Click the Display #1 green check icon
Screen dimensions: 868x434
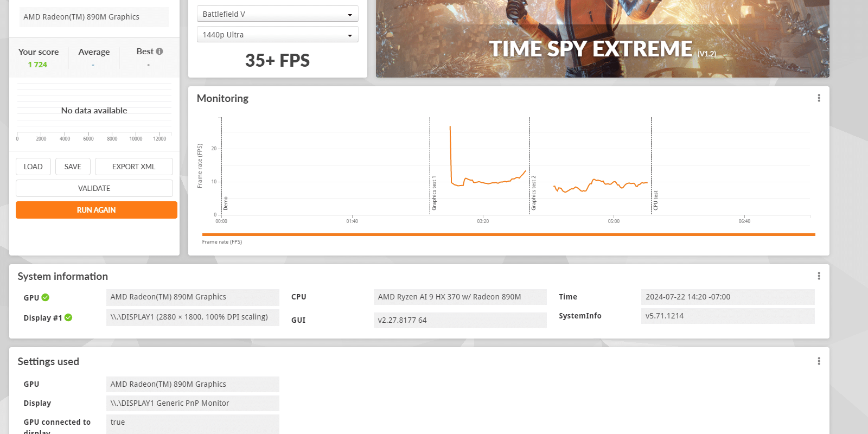68,318
